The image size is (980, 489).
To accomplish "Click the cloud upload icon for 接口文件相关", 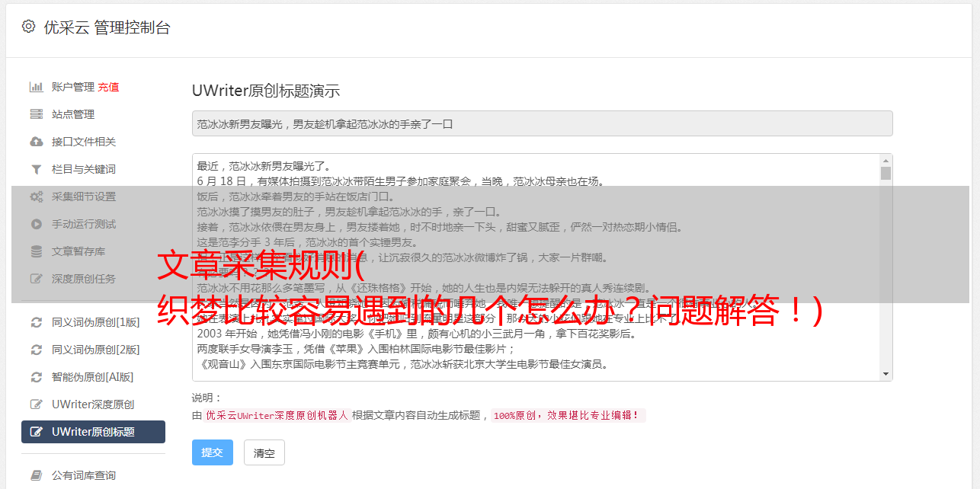I will [36, 142].
